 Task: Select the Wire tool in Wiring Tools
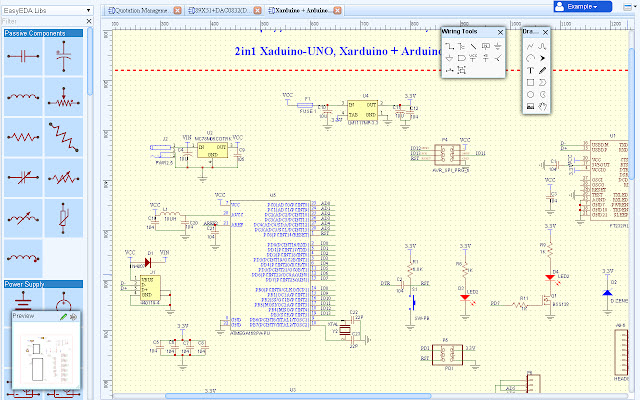click(x=449, y=45)
